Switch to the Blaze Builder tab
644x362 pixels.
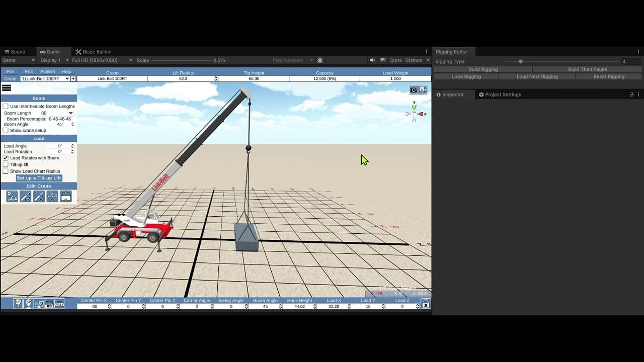coord(94,52)
